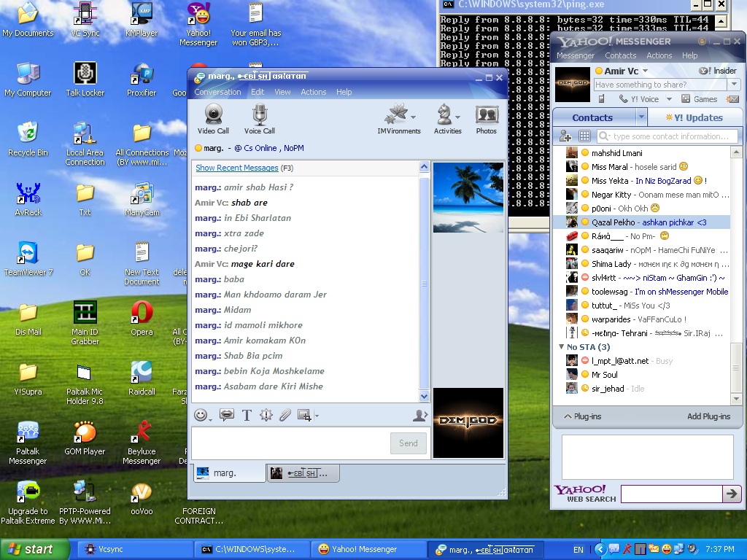Open address book grid icon in Messenger
Screen dimensions: 747x560
(584, 136)
